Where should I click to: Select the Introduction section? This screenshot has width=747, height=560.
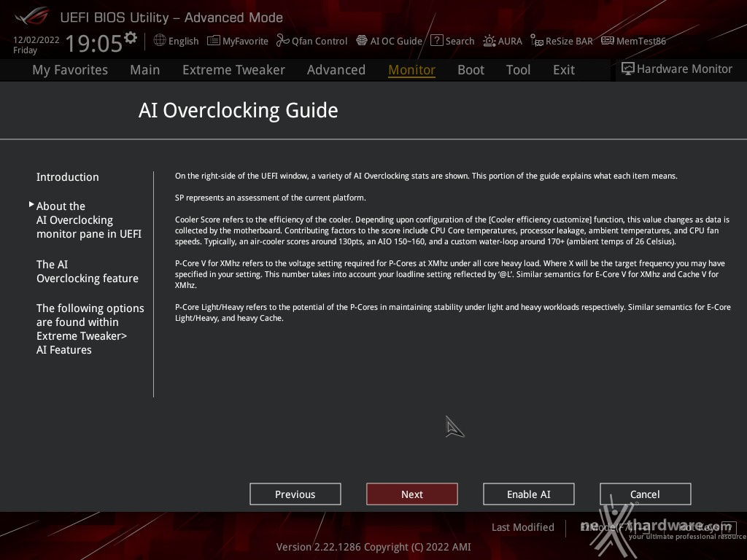68,177
